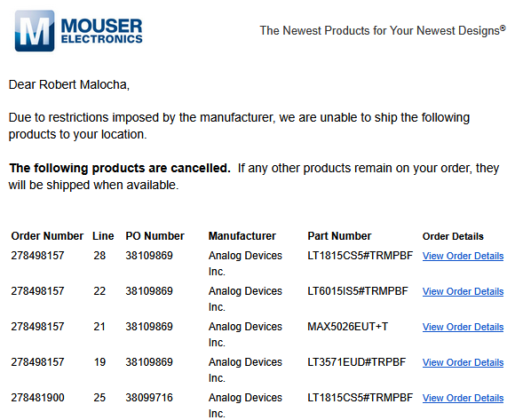This screenshot has width=515, height=420.
Task: Click the Order Number column header
Action: (x=47, y=236)
